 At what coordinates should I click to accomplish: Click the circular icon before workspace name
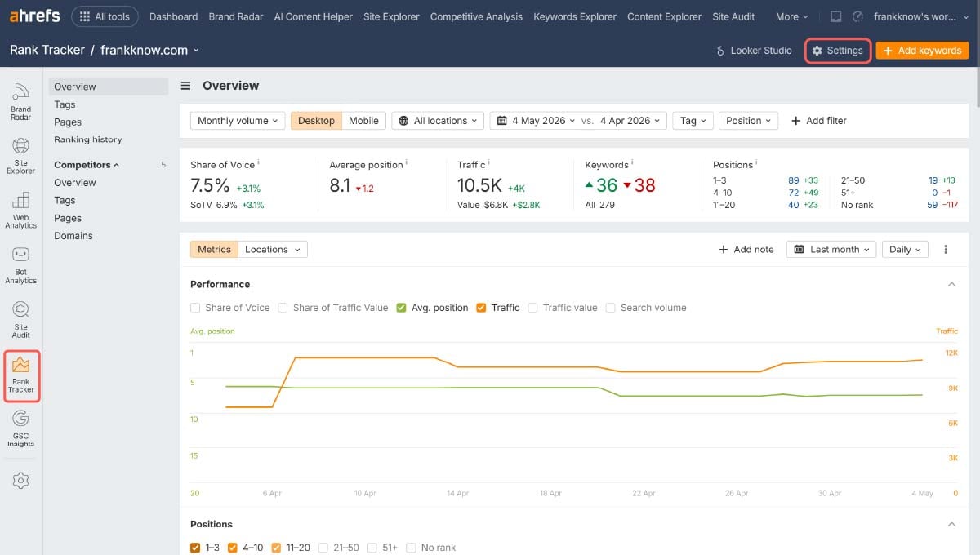tap(857, 16)
